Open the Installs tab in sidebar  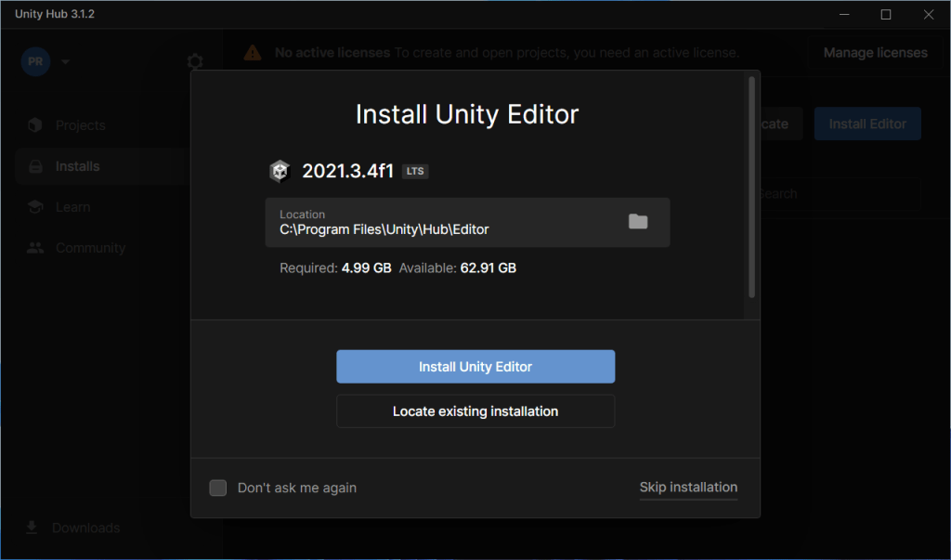[x=77, y=166]
